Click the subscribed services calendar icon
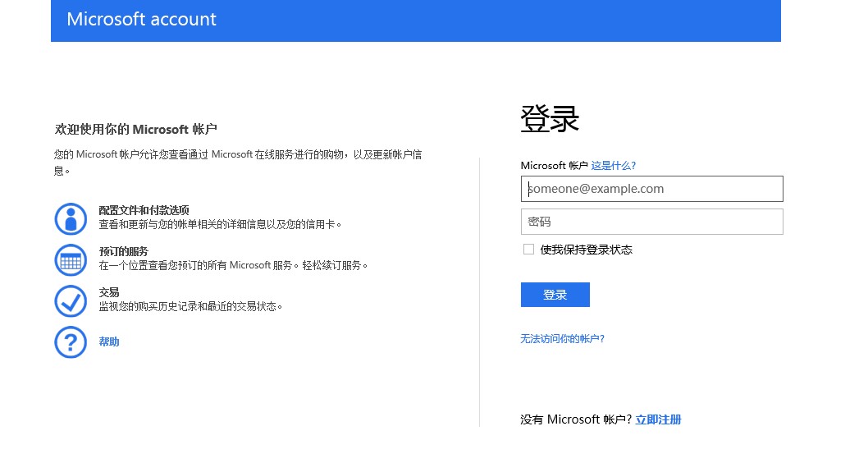This screenshot has width=868, height=472. point(71,260)
